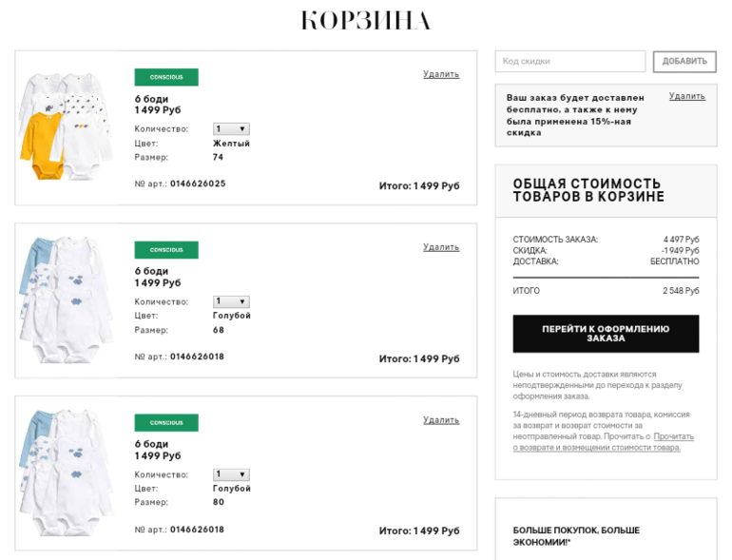
Task: Open the yellow bodysuits product thumbnail
Action: [x=66, y=126]
